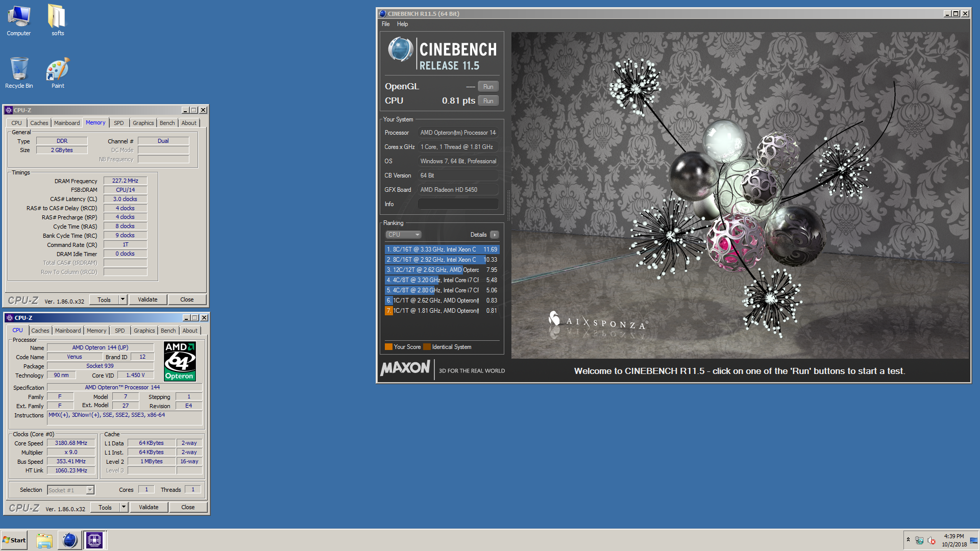This screenshot has width=980, height=551.
Task: Switch to CPU tab in top CPU-Z window
Action: point(16,123)
